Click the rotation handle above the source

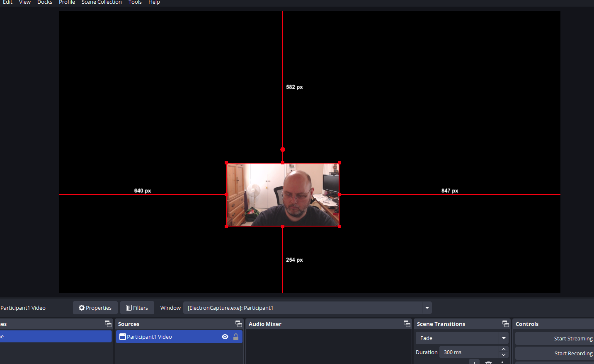283,149
